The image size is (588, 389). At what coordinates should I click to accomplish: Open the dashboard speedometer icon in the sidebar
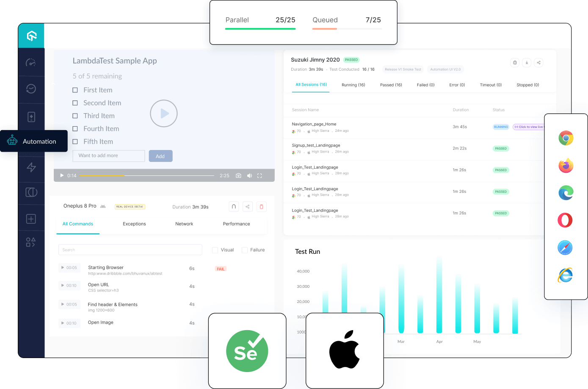click(31, 63)
